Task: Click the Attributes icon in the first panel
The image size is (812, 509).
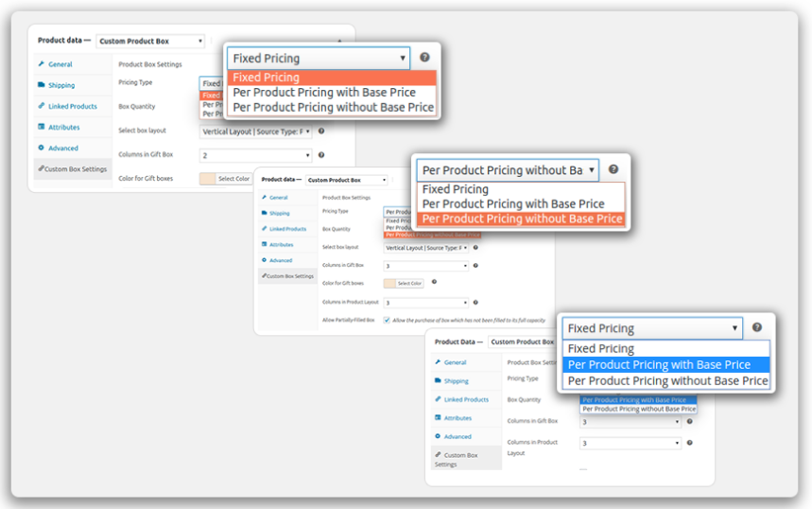Action: pos(42,127)
